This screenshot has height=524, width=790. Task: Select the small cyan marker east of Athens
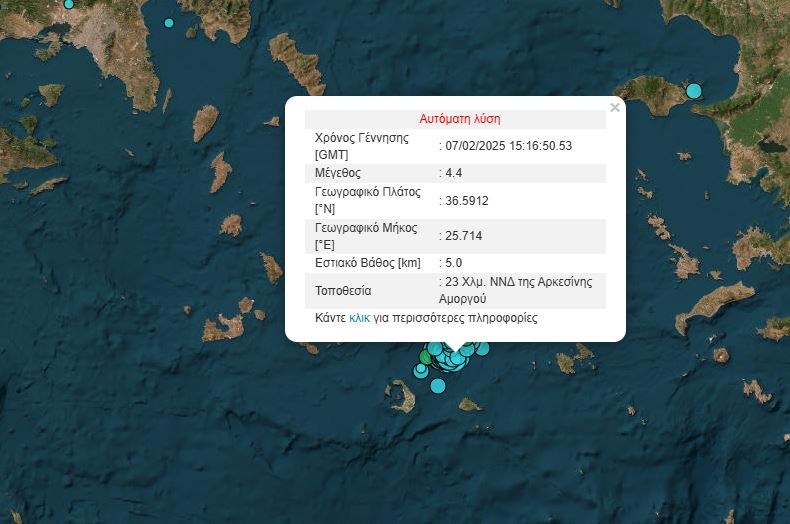[169, 23]
